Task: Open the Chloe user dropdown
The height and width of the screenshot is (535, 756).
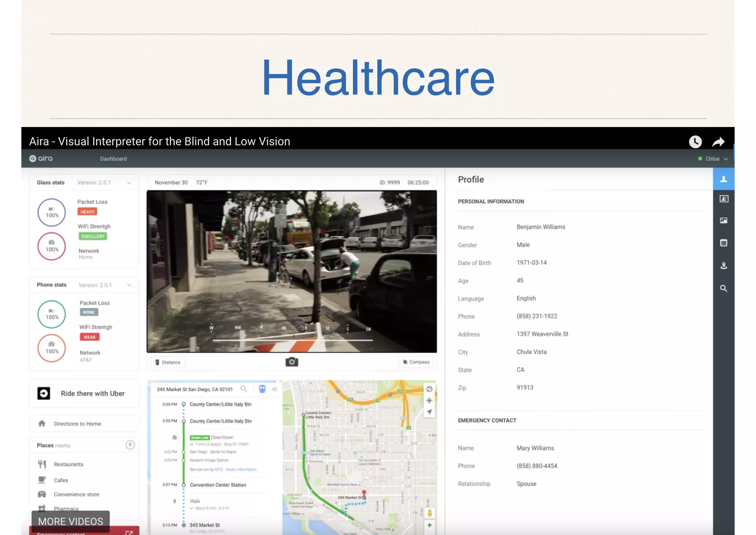Action: pyautogui.click(x=713, y=159)
